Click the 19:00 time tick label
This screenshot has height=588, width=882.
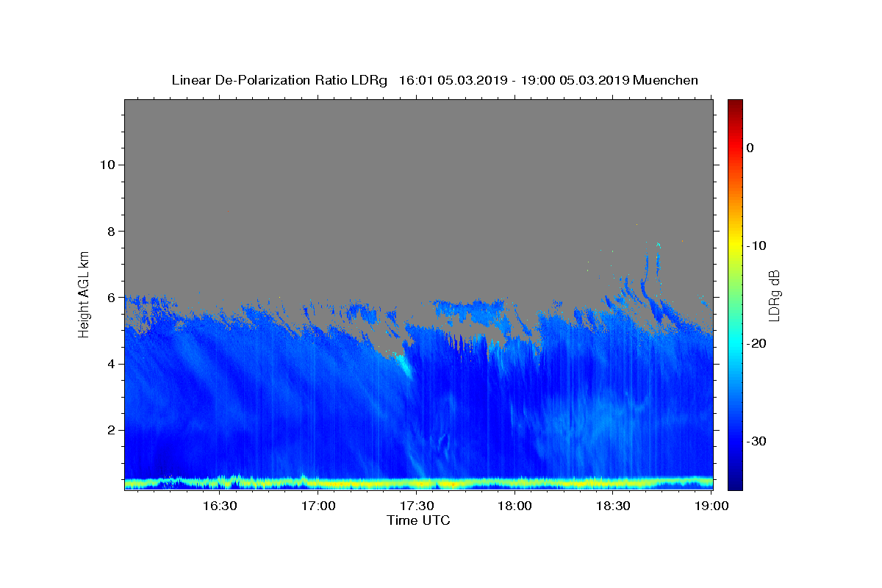tap(712, 506)
